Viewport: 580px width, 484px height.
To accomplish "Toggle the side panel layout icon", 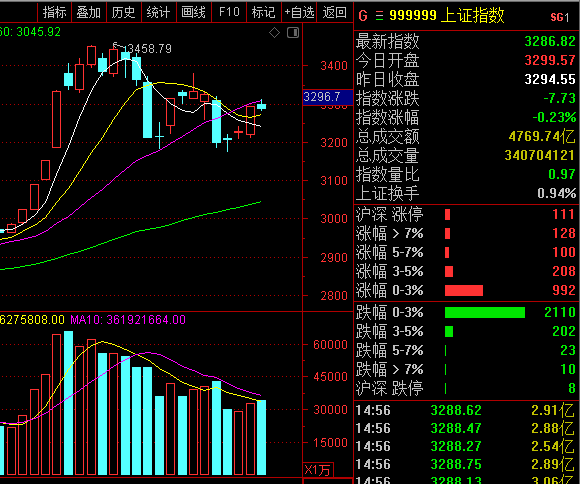I will click(293, 33).
